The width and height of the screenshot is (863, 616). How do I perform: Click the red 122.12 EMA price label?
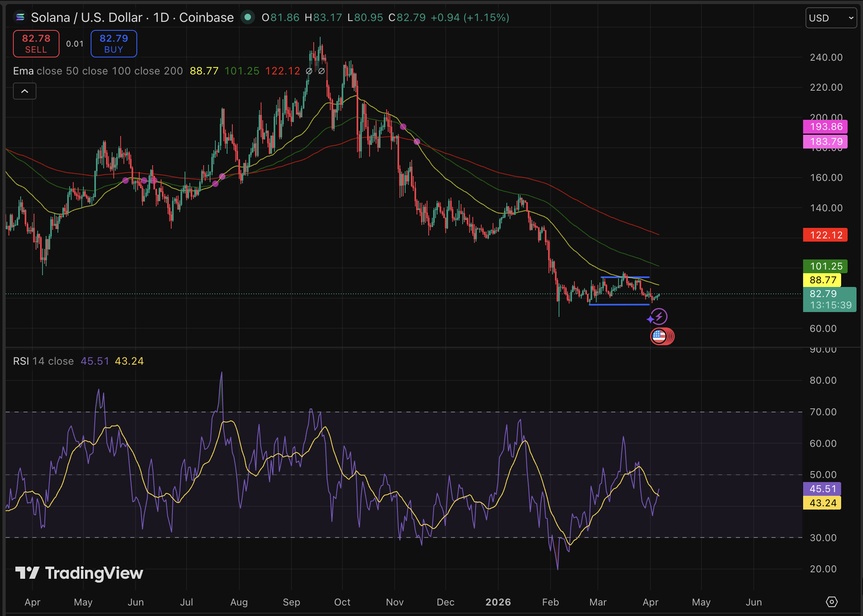(825, 235)
